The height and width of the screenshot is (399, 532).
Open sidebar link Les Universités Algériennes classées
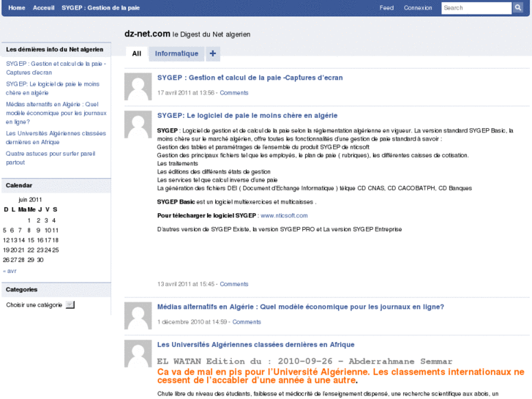[56, 138]
